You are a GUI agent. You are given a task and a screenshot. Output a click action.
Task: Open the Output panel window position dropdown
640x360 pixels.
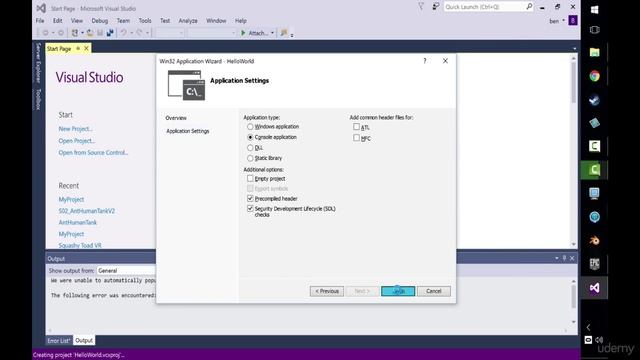pyautogui.click(x=556, y=258)
